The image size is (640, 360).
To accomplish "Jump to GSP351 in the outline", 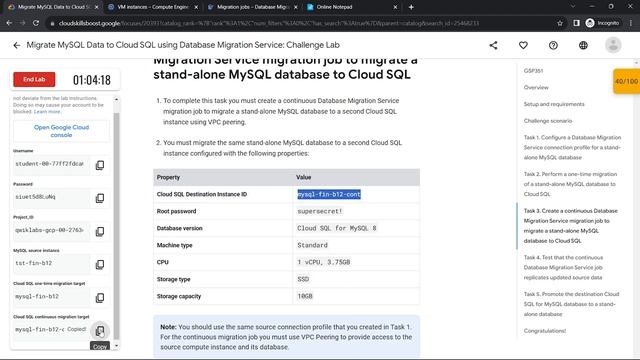I will point(533,71).
